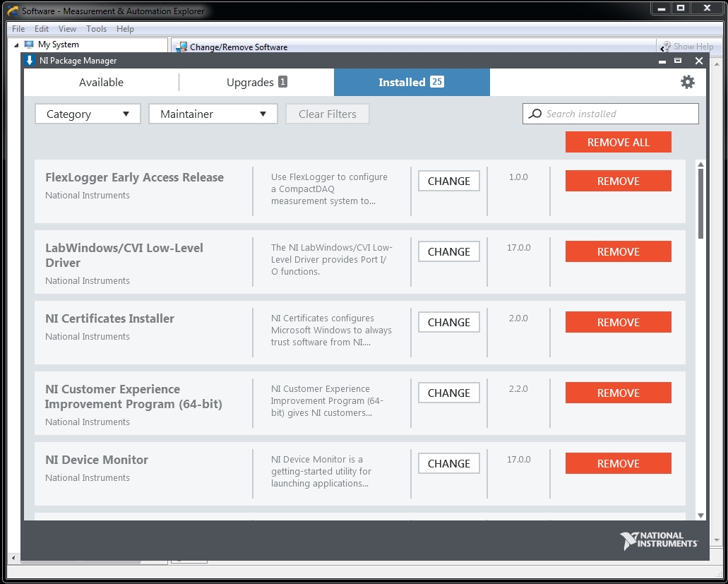Click the Show Help button in MAX
728x584 pixels.
click(687, 47)
